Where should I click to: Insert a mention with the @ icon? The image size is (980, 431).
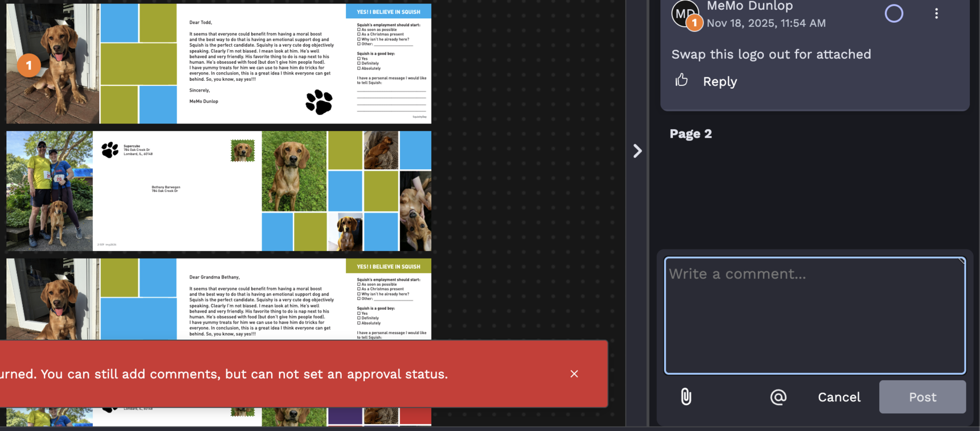[x=778, y=397]
